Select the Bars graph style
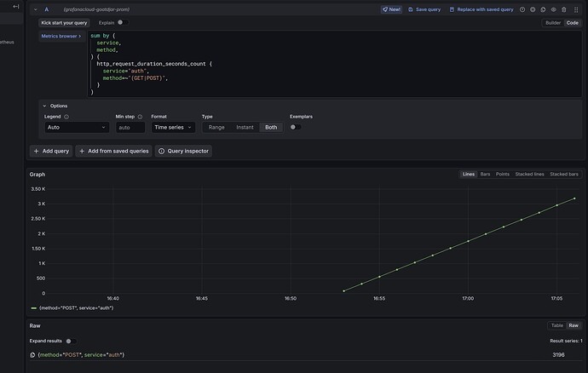Image resolution: width=588 pixels, height=373 pixels. click(x=485, y=175)
